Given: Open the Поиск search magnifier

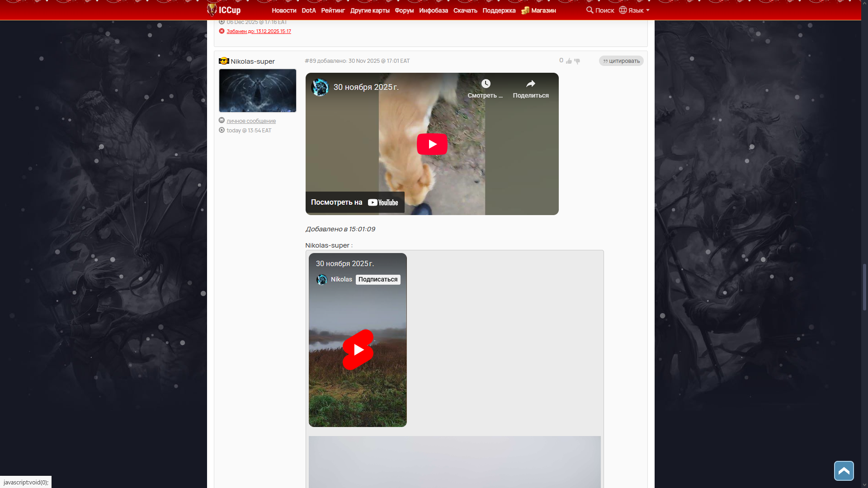Looking at the screenshot, I should (590, 10).
